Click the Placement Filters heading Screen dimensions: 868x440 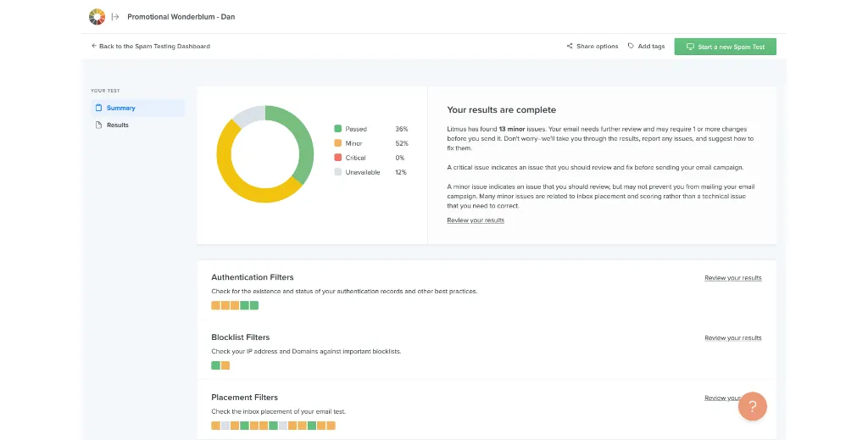pos(245,398)
